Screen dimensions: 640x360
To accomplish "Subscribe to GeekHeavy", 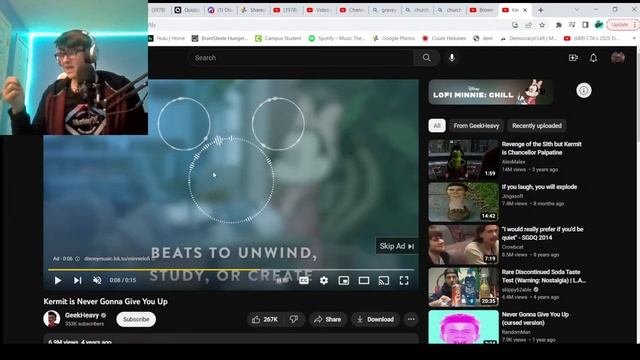I will pyautogui.click(x=136, y=319).
